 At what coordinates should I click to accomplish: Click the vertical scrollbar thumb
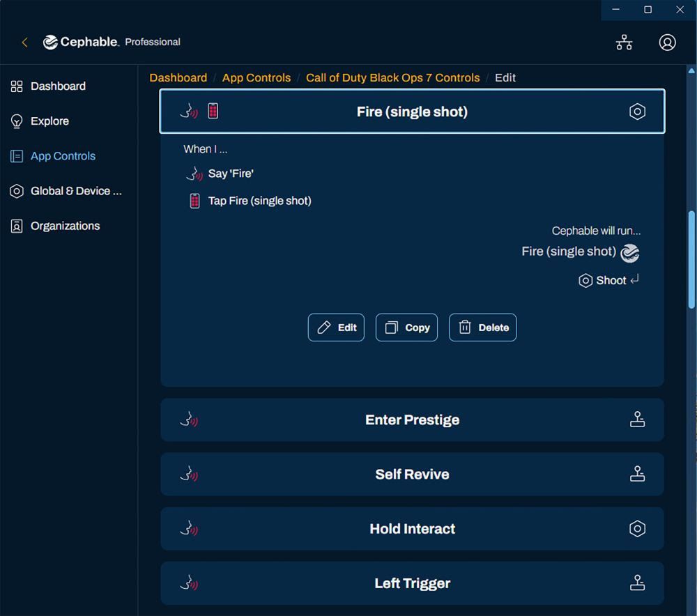(691, 259)
